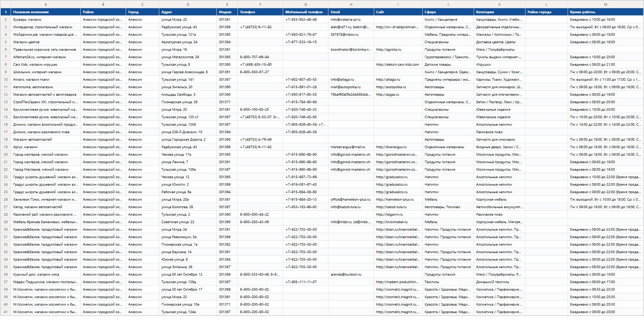Select row number 41
The image size is (644, 322).
(x=6, y=312)
